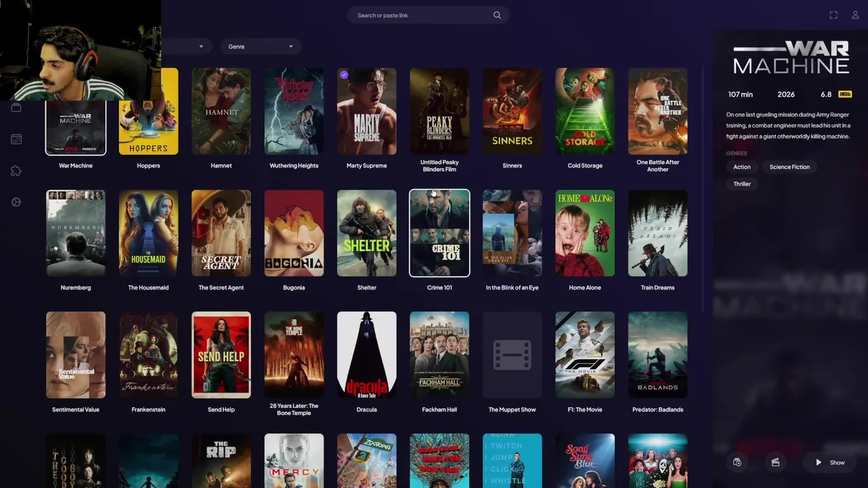
Task: Select the Thriller genre tag
Action: click(x=742, y=184)
